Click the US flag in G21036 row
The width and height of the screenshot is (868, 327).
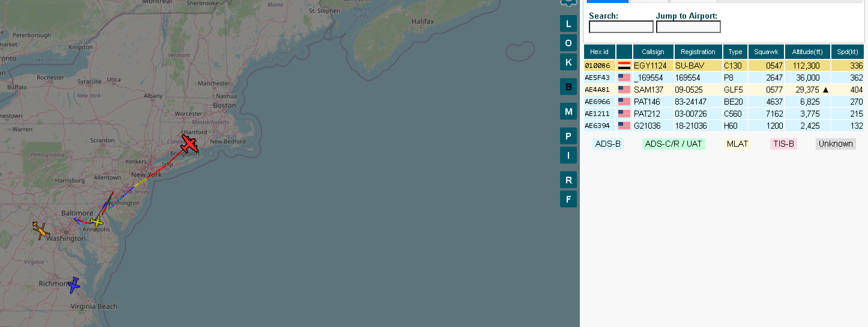[624, 126]
